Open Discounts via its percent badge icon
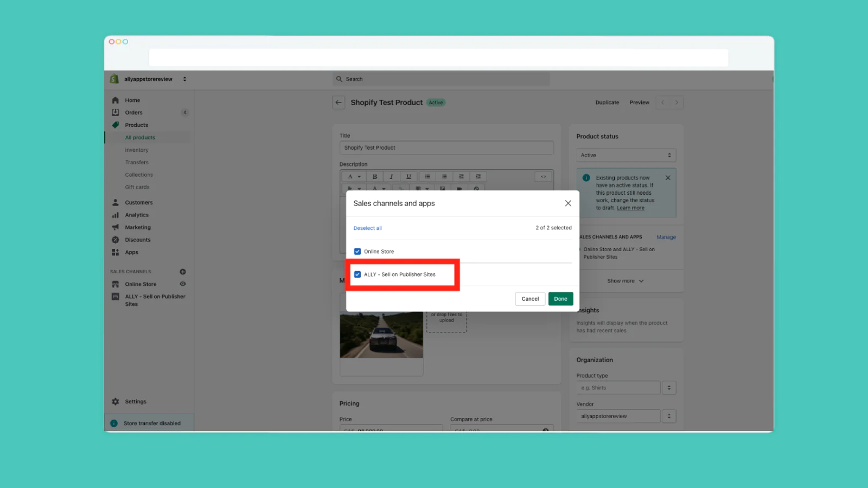 click(115, 240)
